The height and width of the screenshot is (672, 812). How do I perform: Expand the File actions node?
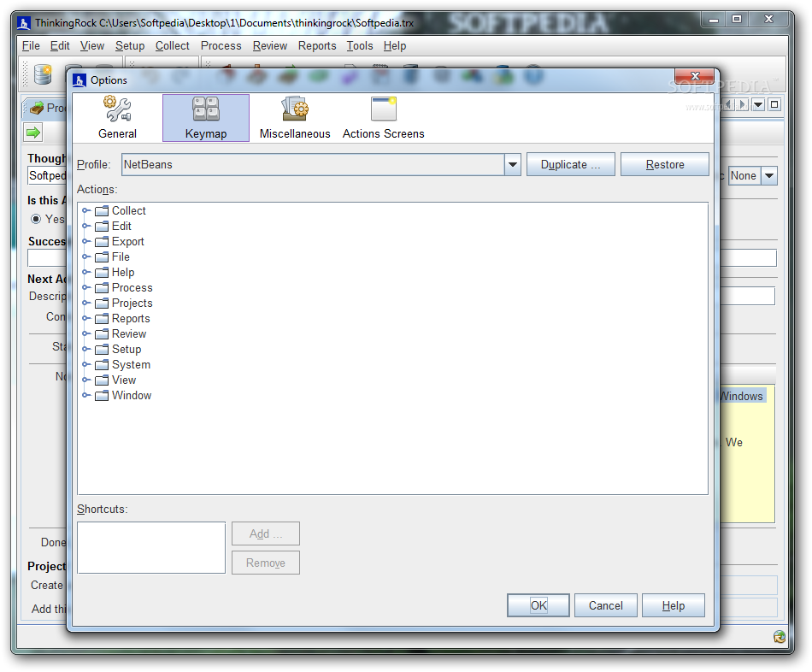click(86, 257)
